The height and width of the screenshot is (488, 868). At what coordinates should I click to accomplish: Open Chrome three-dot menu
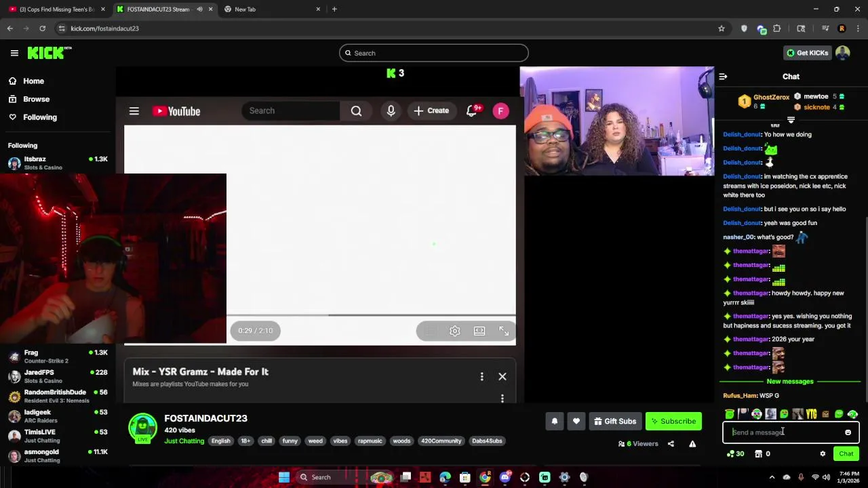point(858,28)
